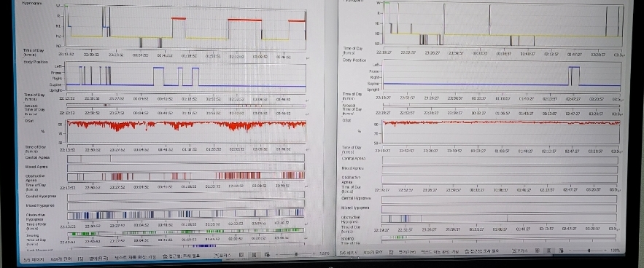Click the 5/5 page indicator in left document
Screen dimensions: 644x268
click(34, 259)
